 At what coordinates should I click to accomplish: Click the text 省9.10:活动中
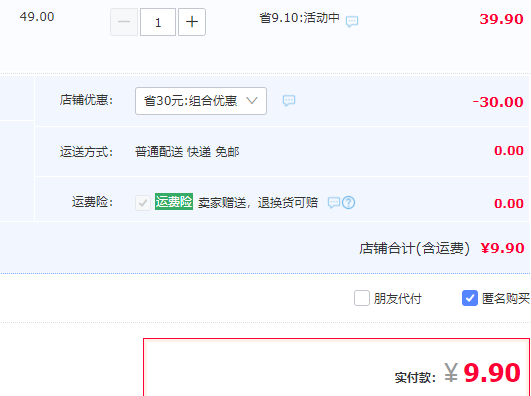coord(299,18)
